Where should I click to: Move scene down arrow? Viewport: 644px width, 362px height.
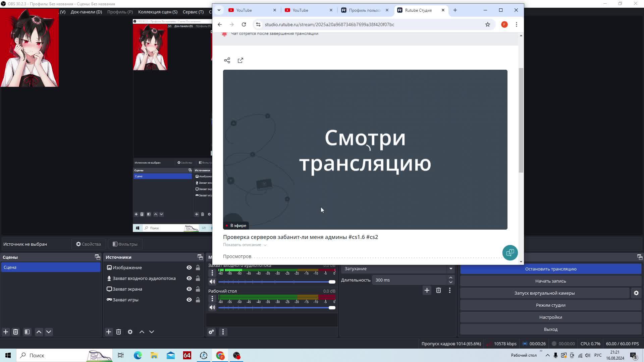[49, 332]
